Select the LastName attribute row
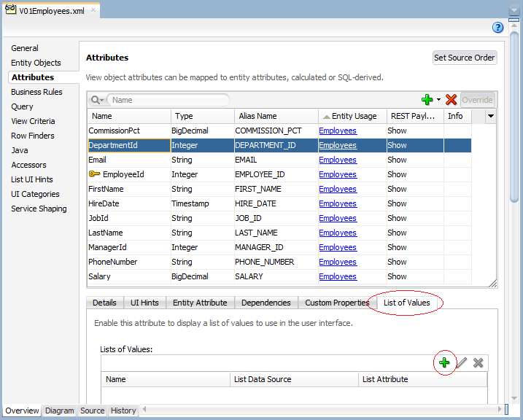This screenshot has width=523, height=420. coord(279,233)
